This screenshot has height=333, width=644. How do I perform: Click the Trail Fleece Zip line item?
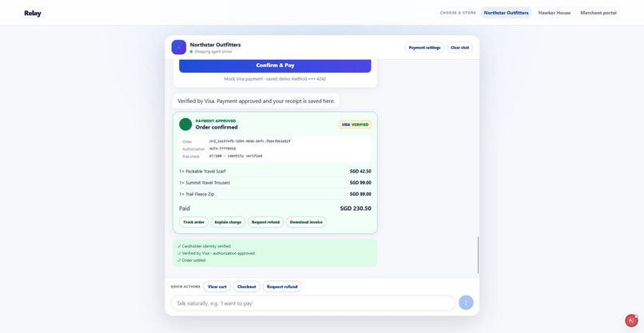275,194
